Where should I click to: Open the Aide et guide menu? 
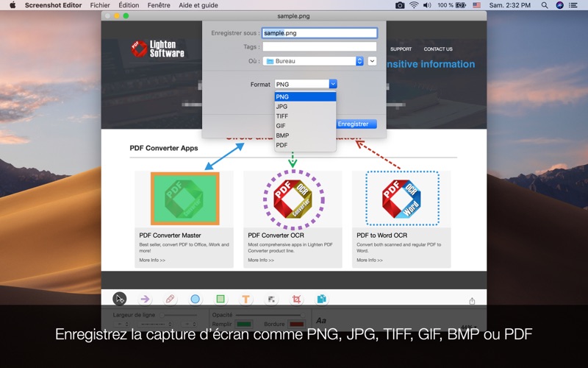(x=198, y=5)
